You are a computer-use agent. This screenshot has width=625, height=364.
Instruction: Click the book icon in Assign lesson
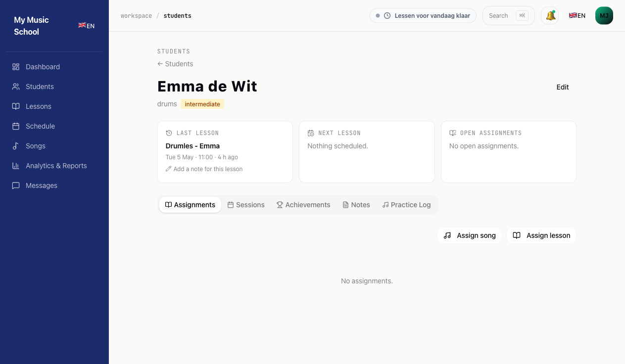tap(517, 235)
